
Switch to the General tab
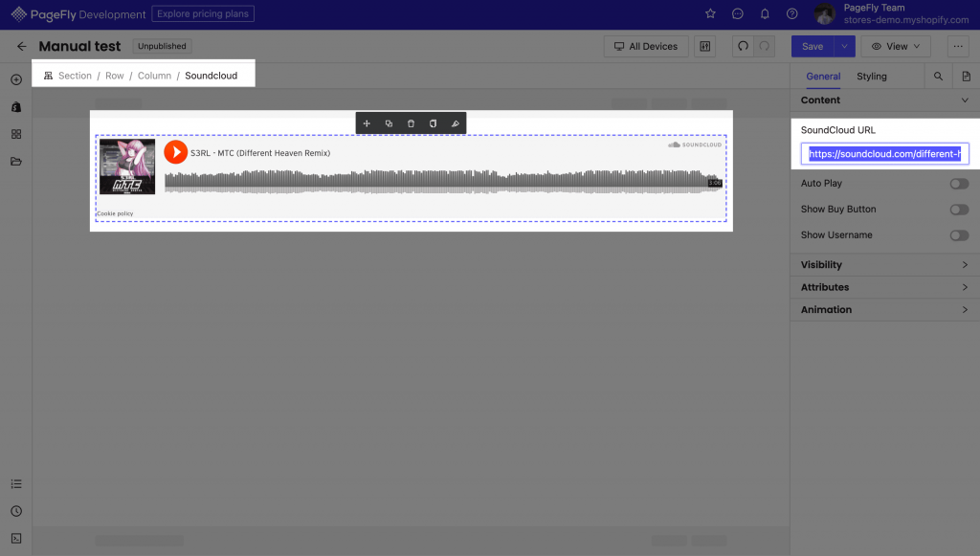823,77
